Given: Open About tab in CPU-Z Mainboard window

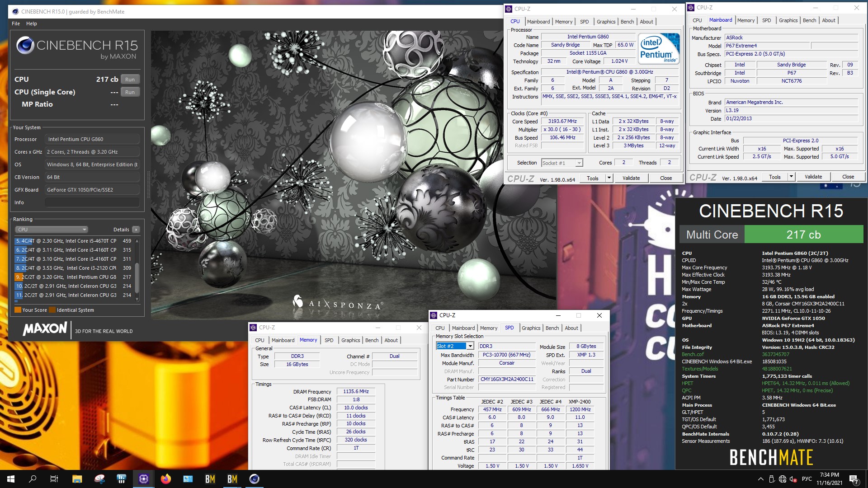Looking at the screenshot, I should coord(829,20).
